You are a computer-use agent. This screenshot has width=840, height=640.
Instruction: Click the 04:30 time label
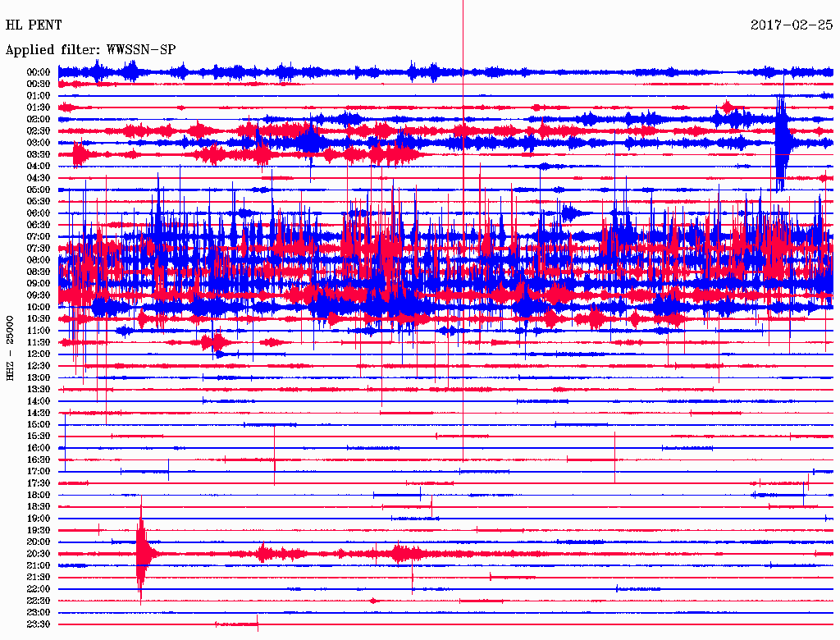point(39,178)
